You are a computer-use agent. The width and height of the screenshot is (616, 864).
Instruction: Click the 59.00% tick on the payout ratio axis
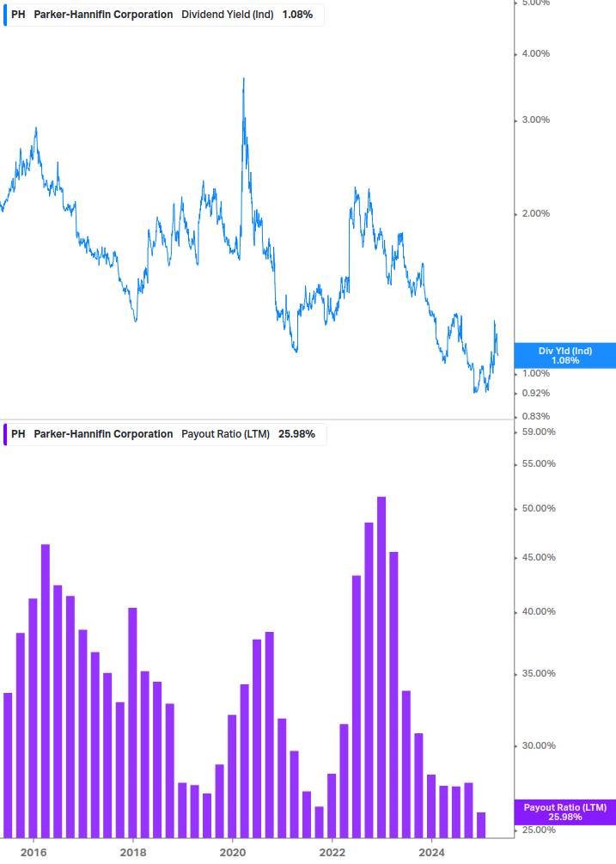[x=539, y=432]
